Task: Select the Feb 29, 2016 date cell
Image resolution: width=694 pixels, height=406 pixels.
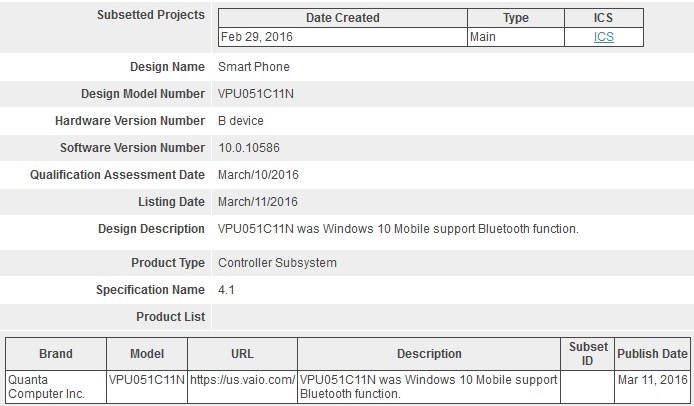Action: [255, 37]
